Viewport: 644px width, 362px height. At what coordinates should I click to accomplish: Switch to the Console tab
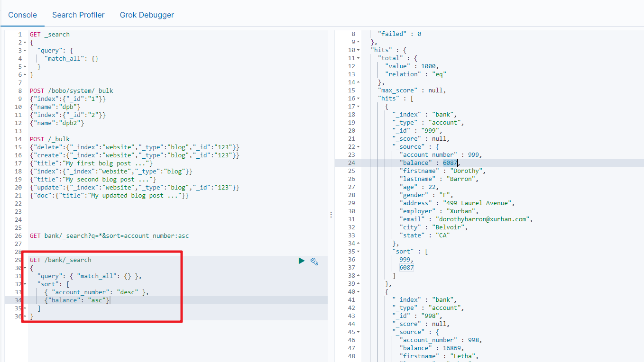coord(22,15)
